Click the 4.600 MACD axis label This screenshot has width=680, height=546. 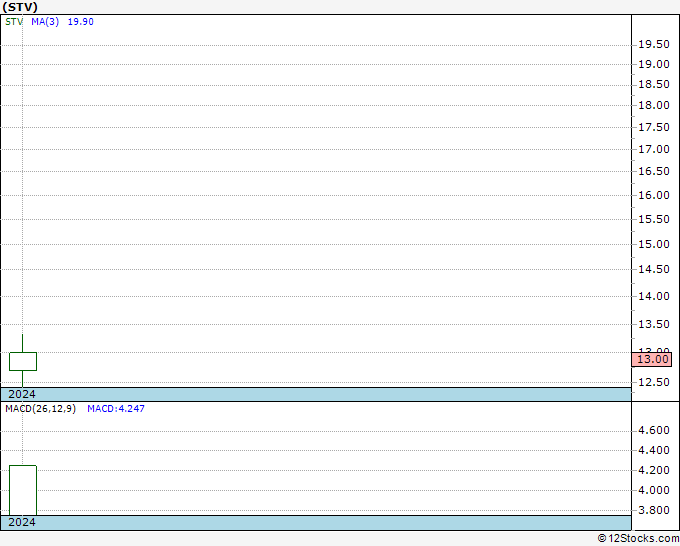[654, 430]
